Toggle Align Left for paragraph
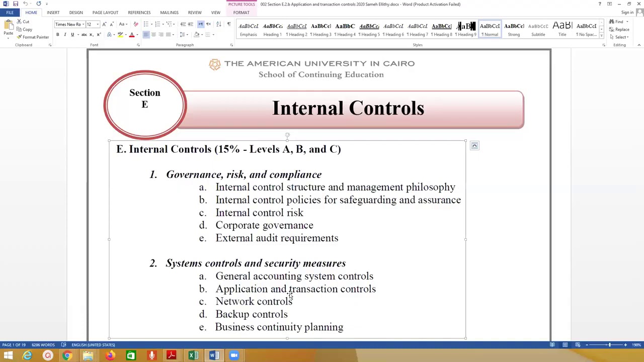Viewport: 644px width, 362px height. click(146, 35)
